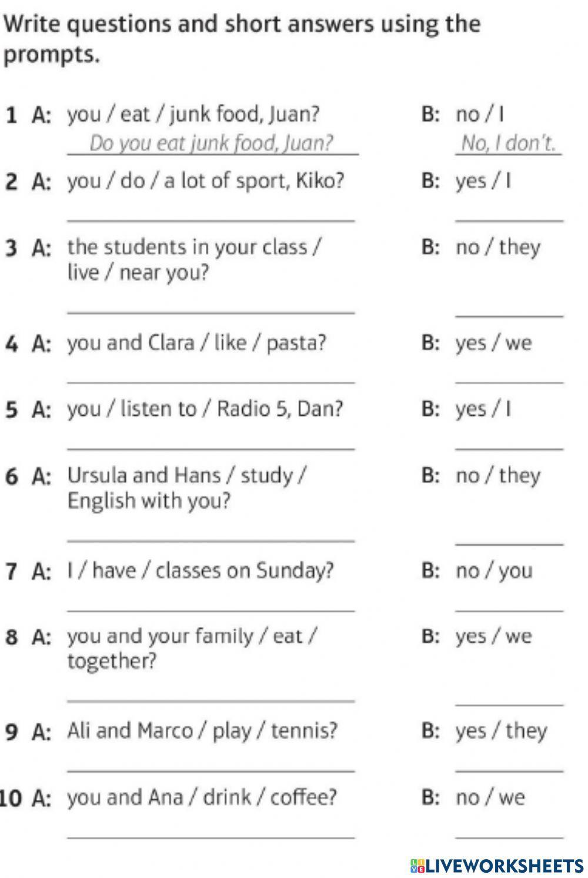This screenshot has height=878, width=588.
Task: Open the LIVEWORKSHEETS watermark link
Action: click(x=497, y=865)
